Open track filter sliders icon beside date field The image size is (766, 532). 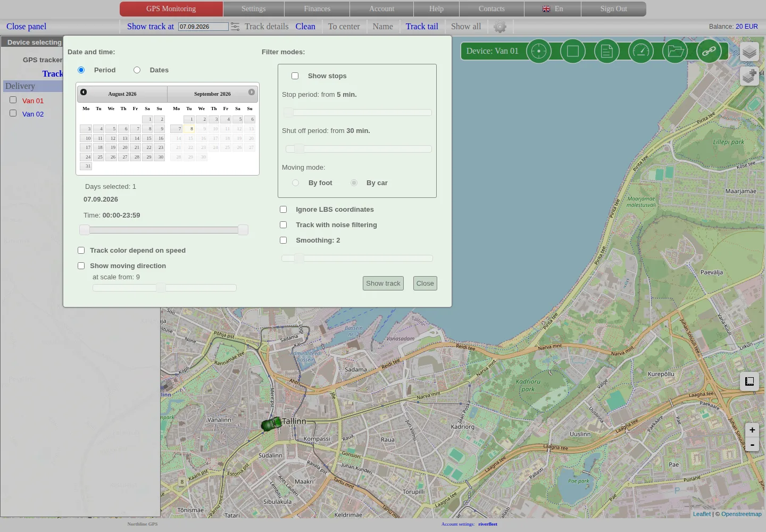[x=235, y=27]
